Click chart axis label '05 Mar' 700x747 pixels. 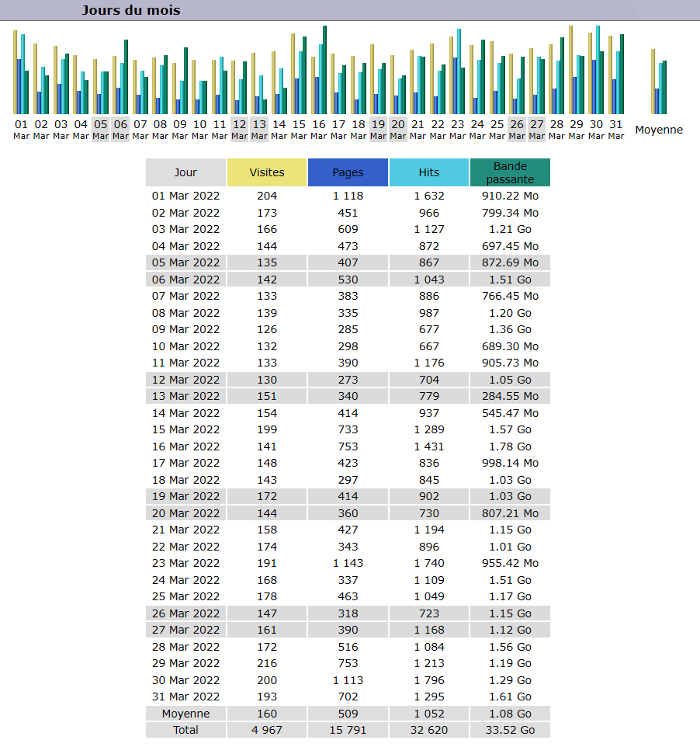click(x=100, y=129)
